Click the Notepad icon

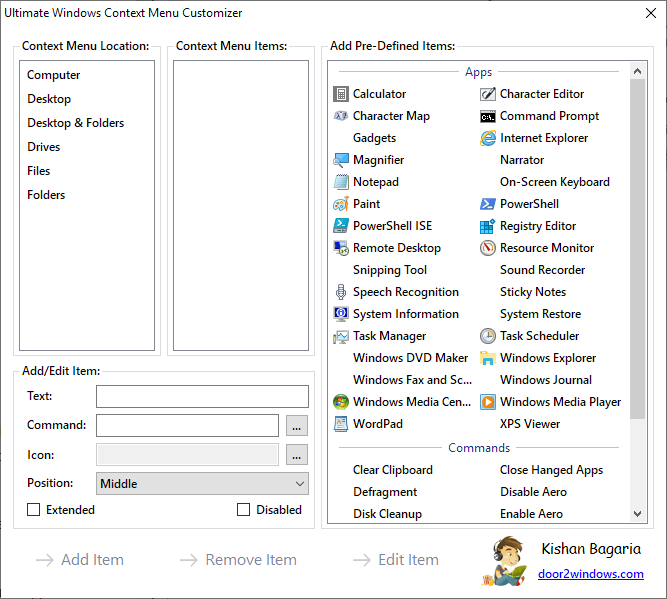point(341,182)
